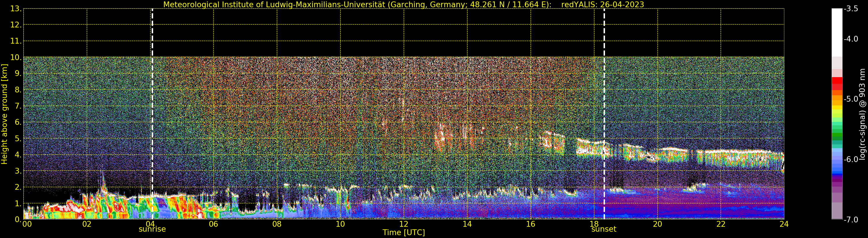Viewport: 868px width, 238px height.
Task: Click the '3.' tick on the height axis
Action: point(18,171)
